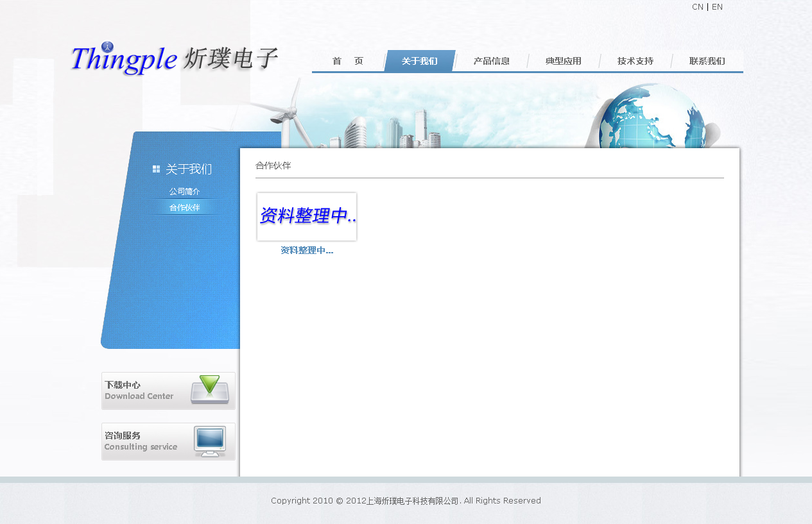812x524 pixels.
Task: Open the 典型应用 navigation tab
Action: pyautogui.click(x=563, y=62)
